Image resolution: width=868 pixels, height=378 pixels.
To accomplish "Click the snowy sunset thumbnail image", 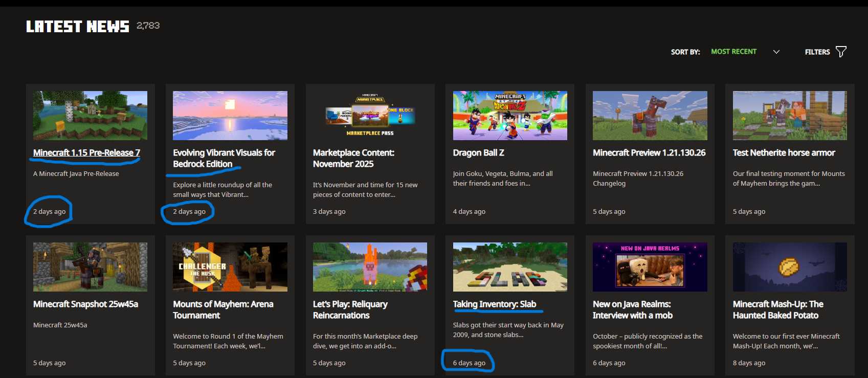I will pos(230,116).
